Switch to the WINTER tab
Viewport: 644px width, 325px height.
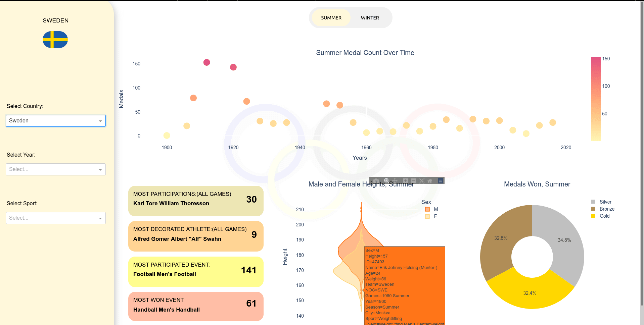pyautogui.click(x=370, y=18)
